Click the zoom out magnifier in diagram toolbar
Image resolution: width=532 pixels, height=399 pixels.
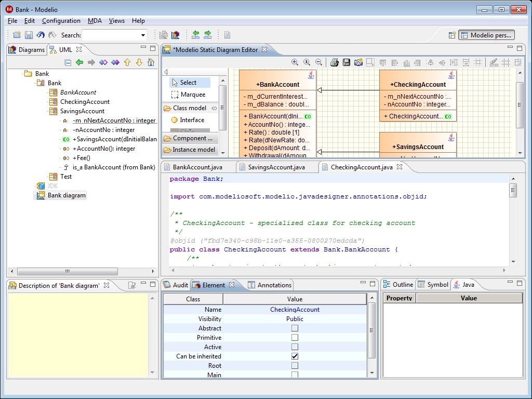pos(319,62)
